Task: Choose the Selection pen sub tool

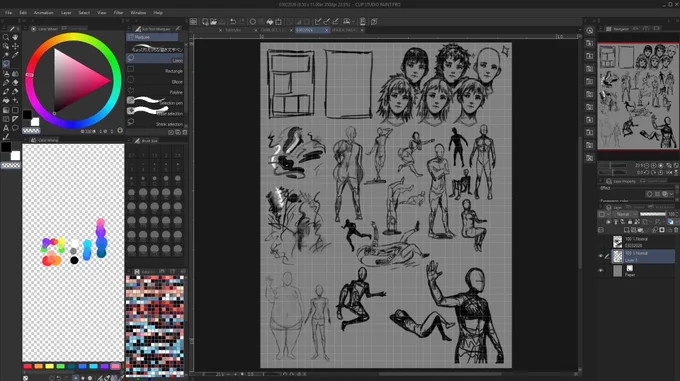Action: pyautogui.click(x=155, y=102)
